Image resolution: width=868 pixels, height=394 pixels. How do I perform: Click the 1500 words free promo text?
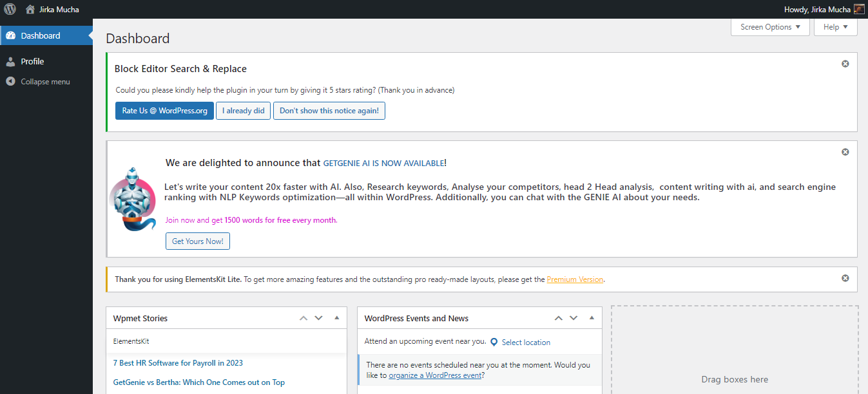(251, 220)
